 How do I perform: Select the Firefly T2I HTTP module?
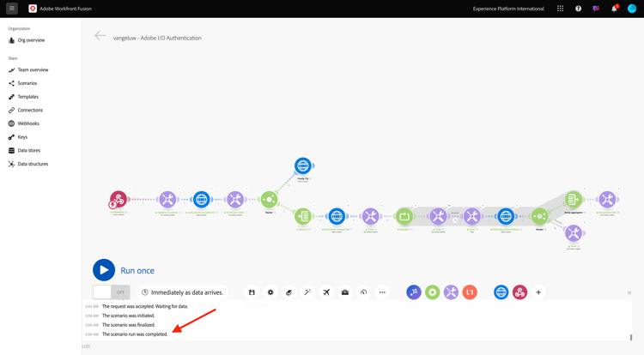(x=303, y=165)
